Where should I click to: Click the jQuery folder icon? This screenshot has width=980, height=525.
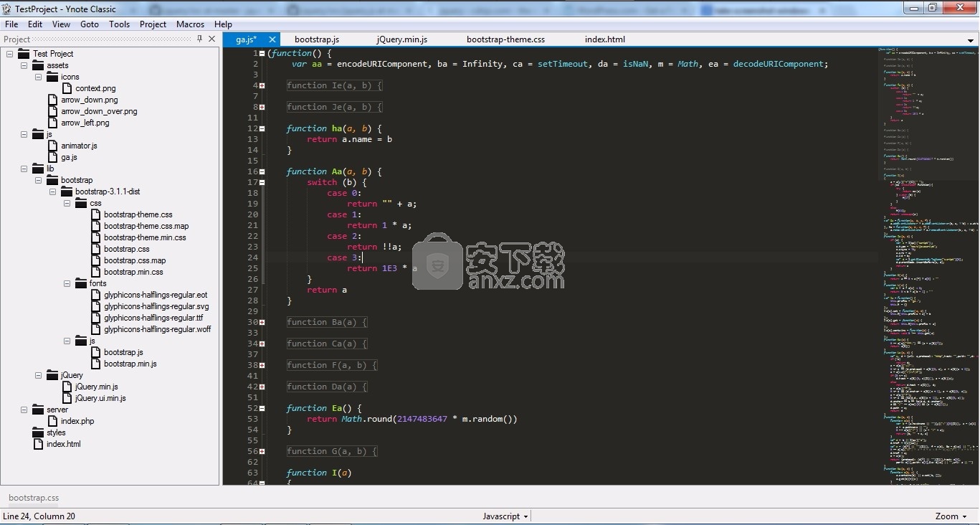tap(52, 375)
